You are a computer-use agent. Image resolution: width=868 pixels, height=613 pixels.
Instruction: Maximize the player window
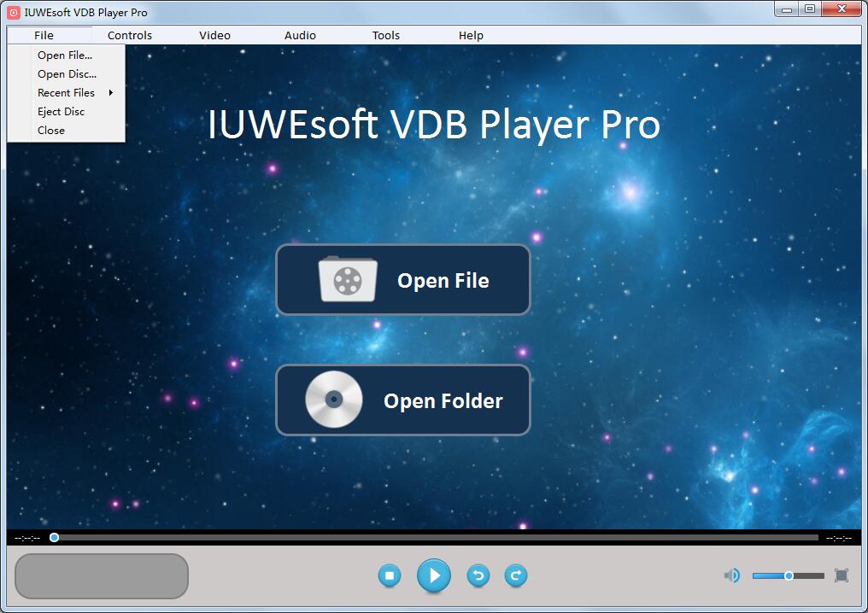[810, 9]
